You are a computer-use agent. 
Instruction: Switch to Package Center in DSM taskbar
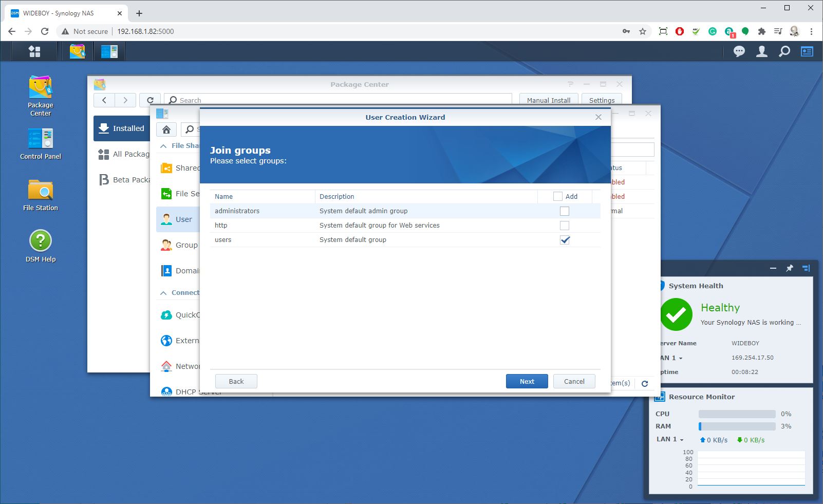77,51
